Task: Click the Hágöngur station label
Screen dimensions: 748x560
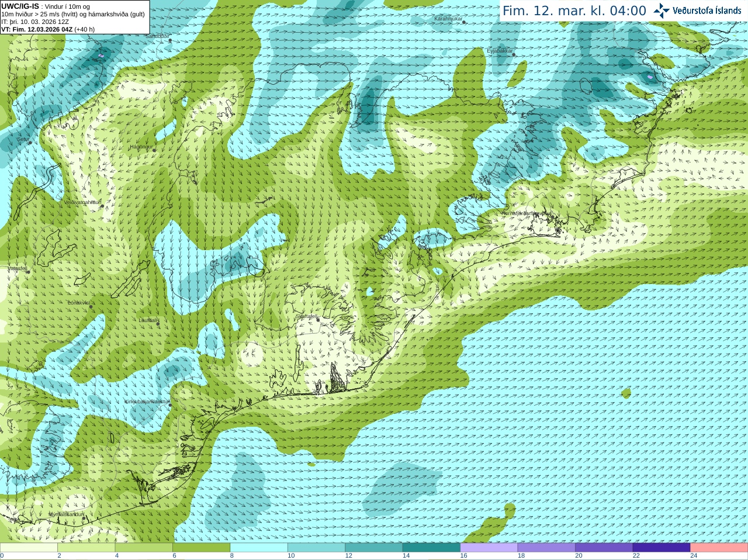Action: (x=141, y=147)
